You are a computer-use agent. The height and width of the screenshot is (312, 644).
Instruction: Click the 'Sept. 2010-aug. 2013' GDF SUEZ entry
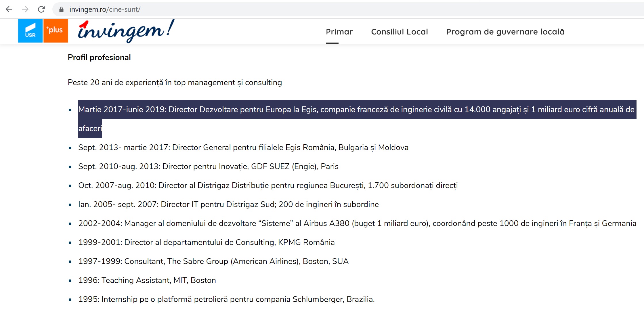tap(208, 166)
